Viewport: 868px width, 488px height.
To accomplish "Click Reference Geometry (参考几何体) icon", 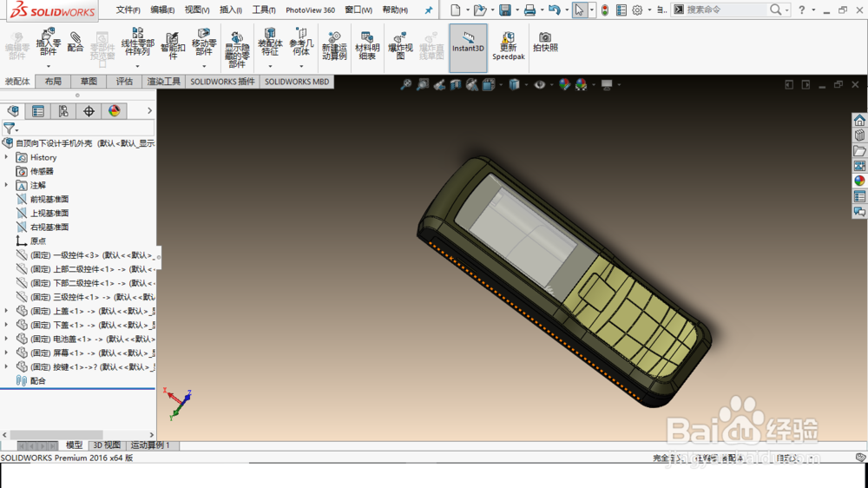I will [x=301, y=42].
